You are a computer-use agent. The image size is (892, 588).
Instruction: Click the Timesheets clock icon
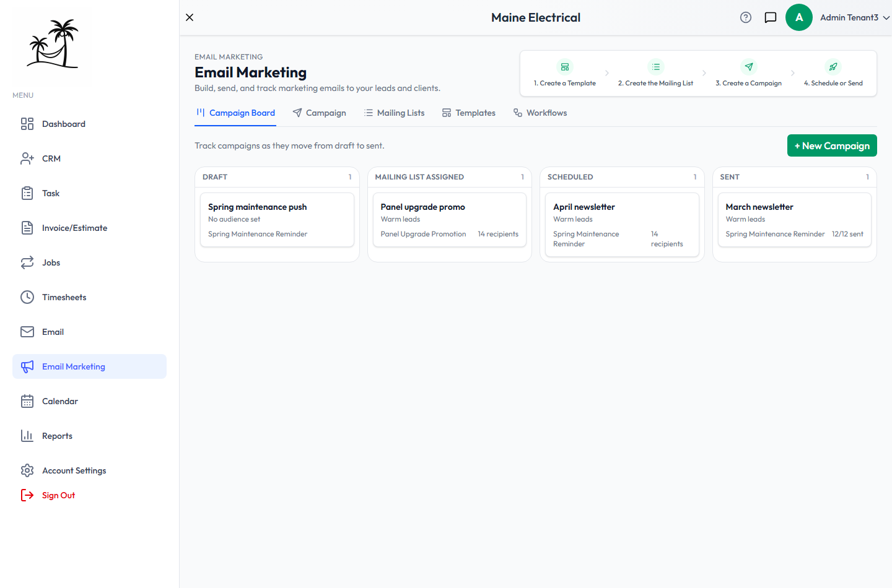pos(27,297)
